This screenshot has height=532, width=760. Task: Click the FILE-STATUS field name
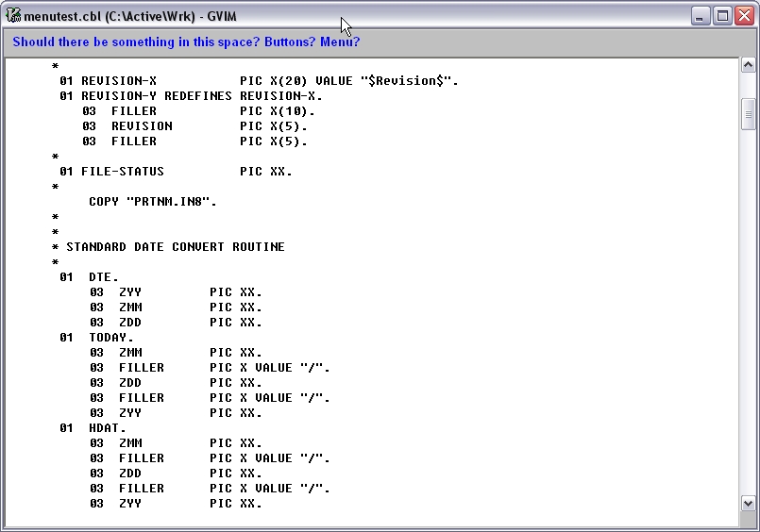pyautogui.click(x=122, y=172)
